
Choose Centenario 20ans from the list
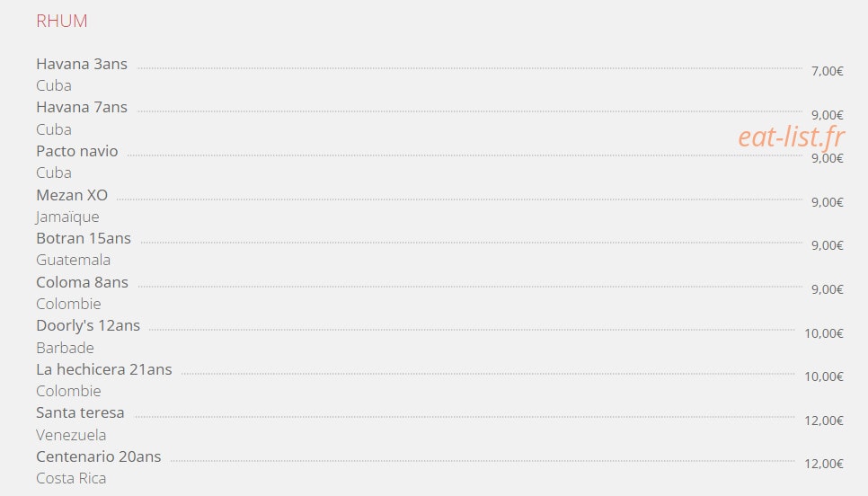click(99, 456)
